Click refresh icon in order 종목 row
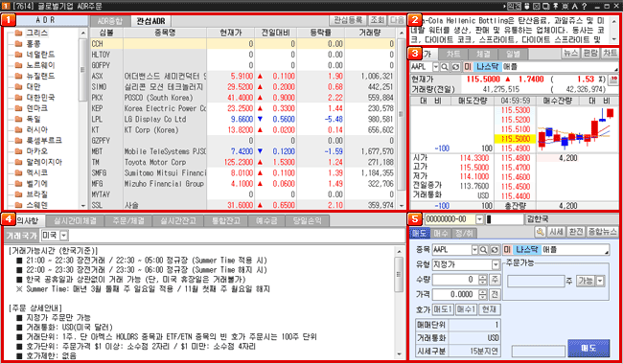 click(x=495, y=250)
